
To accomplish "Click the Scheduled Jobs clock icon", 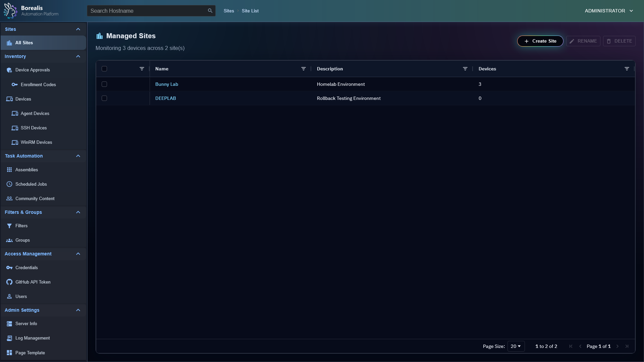I will tap(9, 184).
